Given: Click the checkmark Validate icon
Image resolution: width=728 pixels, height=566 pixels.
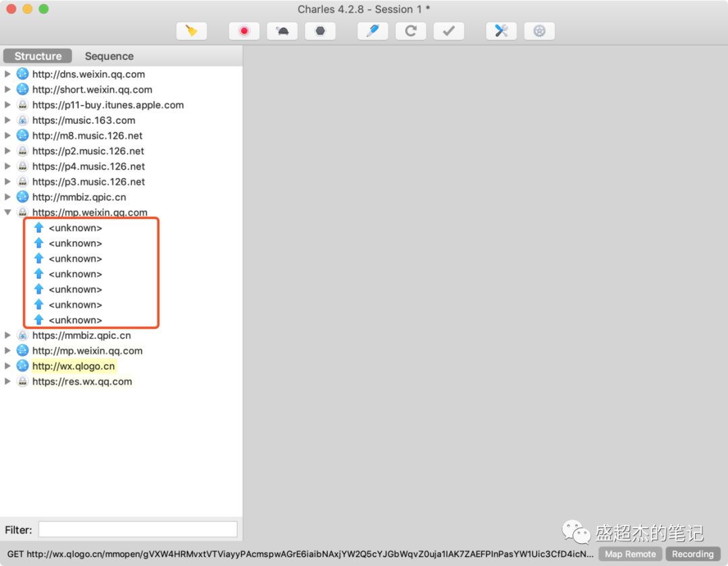Looking at the screenshot, I should pos(448,31).
